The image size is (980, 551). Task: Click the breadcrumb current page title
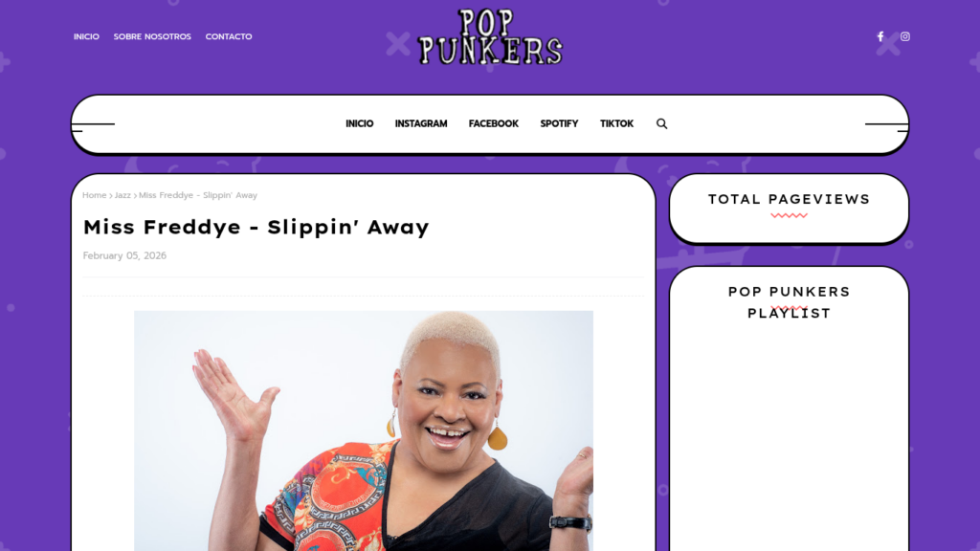click(x=197, y=195)
